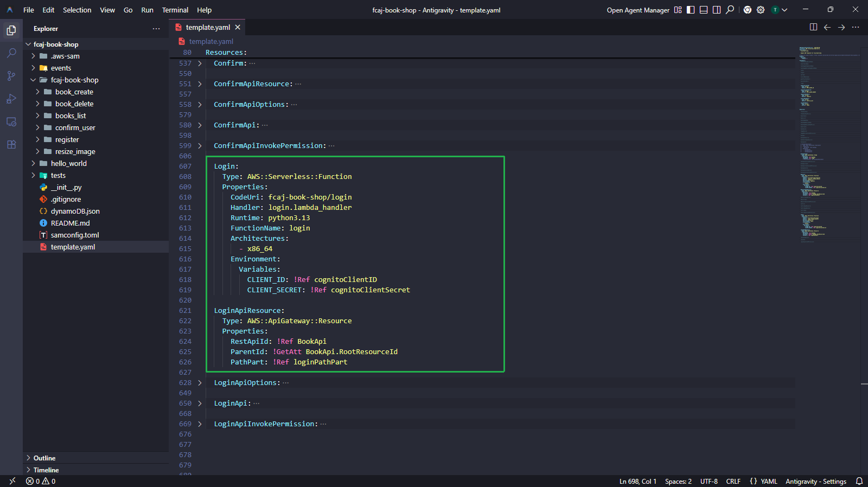Open the Run menu
Screen dimensions: 868x487
pyautogui.click(x=147, y=10)
